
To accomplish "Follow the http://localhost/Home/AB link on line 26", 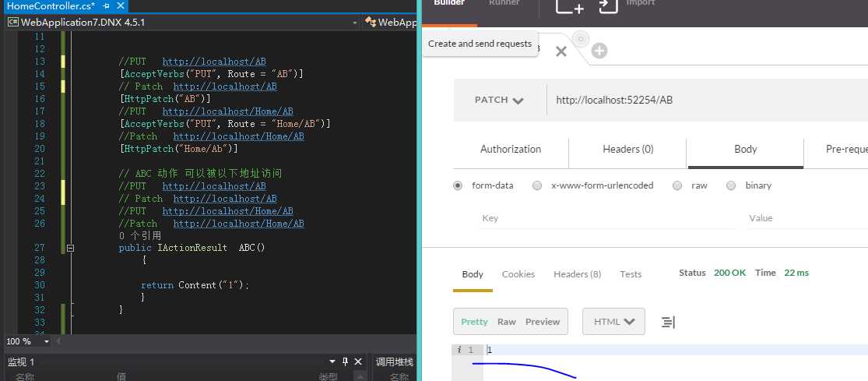I will tap(238, 224).
